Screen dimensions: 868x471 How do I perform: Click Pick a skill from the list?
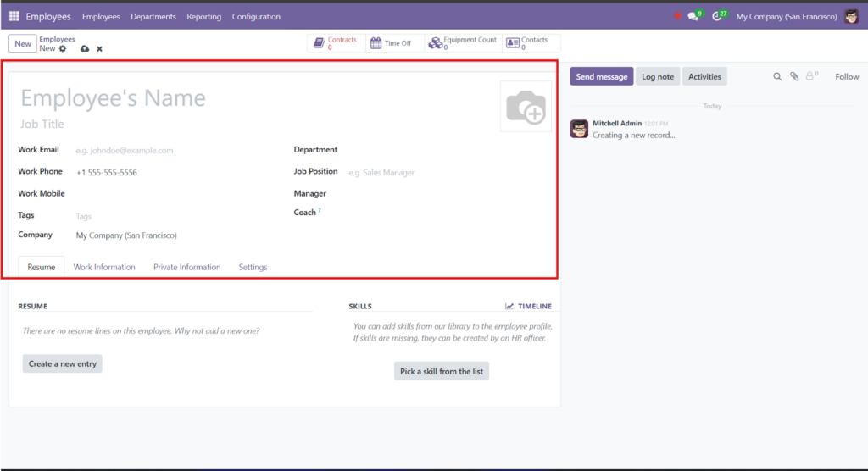point(442,371)
